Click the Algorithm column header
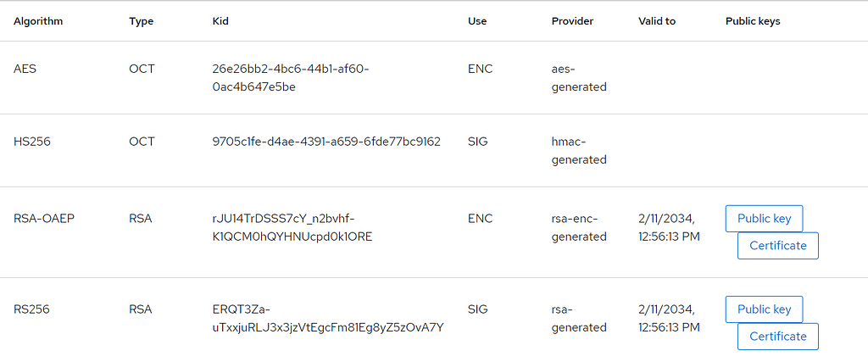The image size is (868, 362). coord(38,21)
